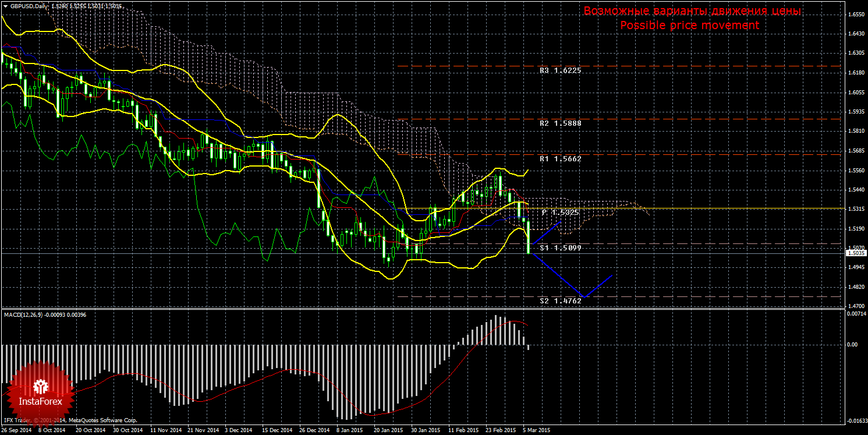Click the P 1.5325 pivot point label

tap(560, 213)
